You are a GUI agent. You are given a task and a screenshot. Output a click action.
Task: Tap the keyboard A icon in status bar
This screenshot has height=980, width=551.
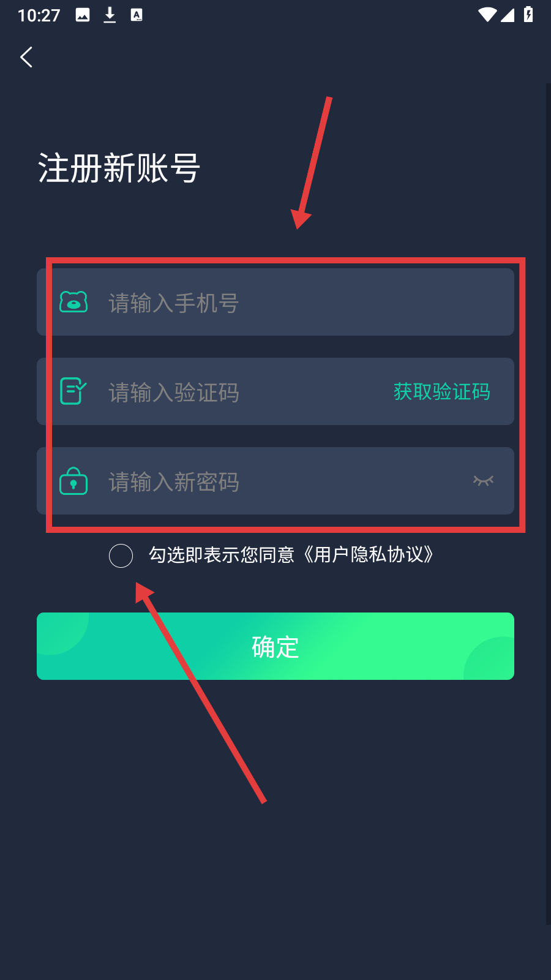[137, 15]
